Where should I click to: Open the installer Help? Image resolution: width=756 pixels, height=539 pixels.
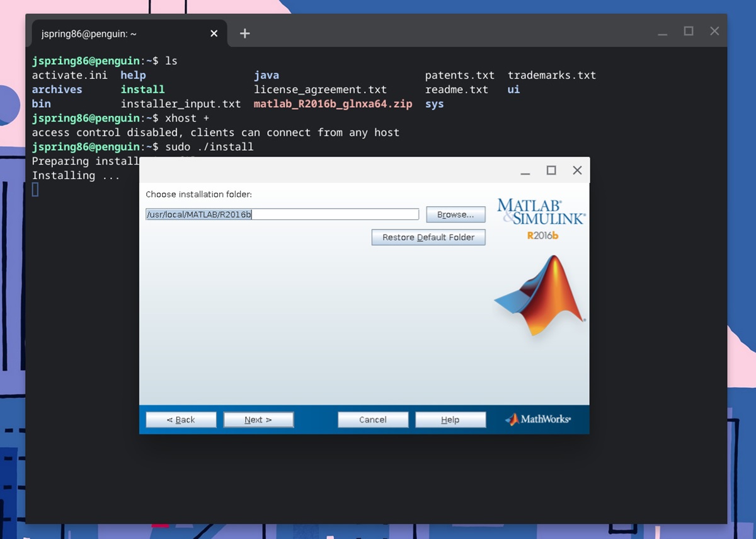pos(450,419)
